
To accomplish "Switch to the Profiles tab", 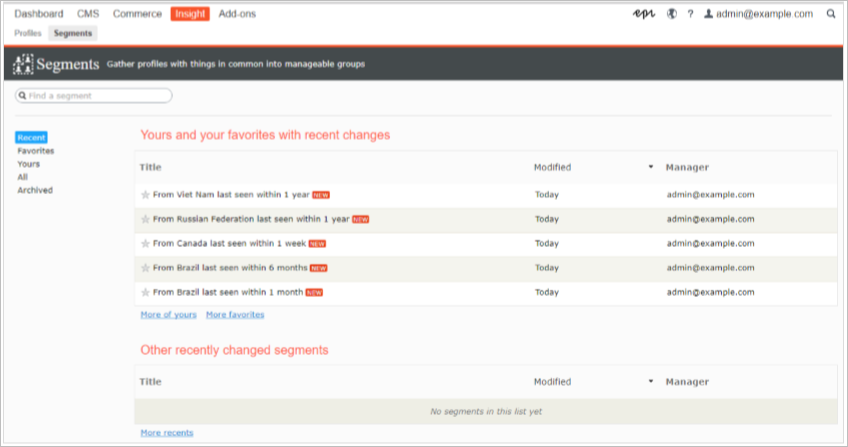I will coord(28,33).
